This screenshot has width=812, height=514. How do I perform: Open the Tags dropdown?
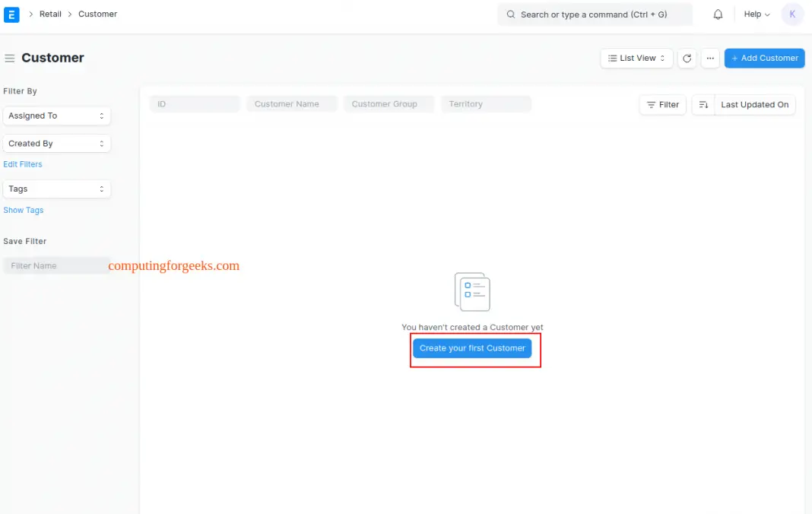[x=57, y=189]
